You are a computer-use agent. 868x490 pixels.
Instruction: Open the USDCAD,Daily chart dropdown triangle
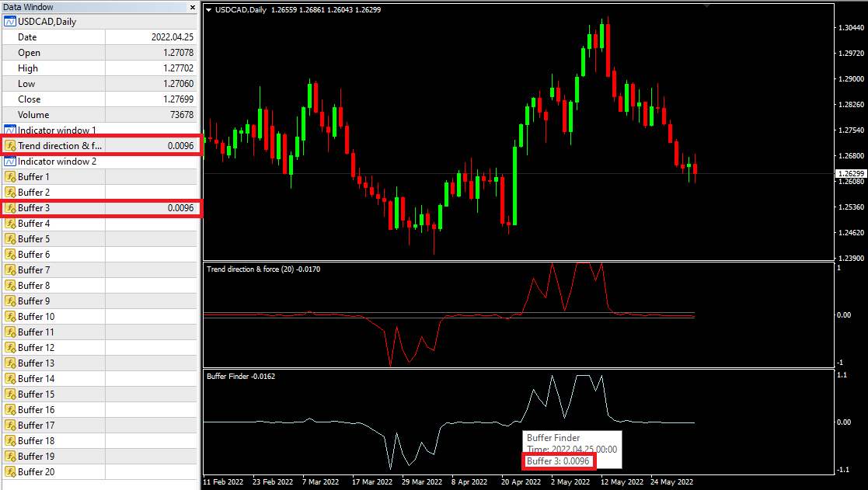coord(208,9)
